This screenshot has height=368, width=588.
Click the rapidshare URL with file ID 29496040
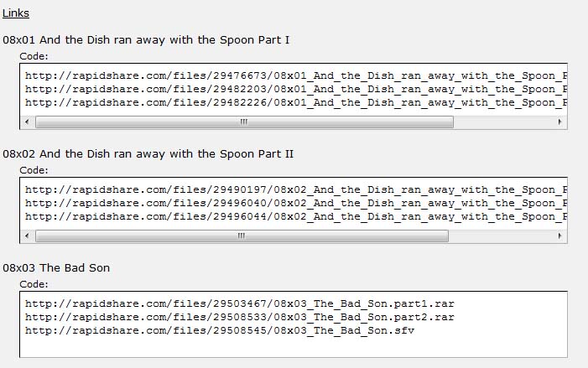(295, 203)
